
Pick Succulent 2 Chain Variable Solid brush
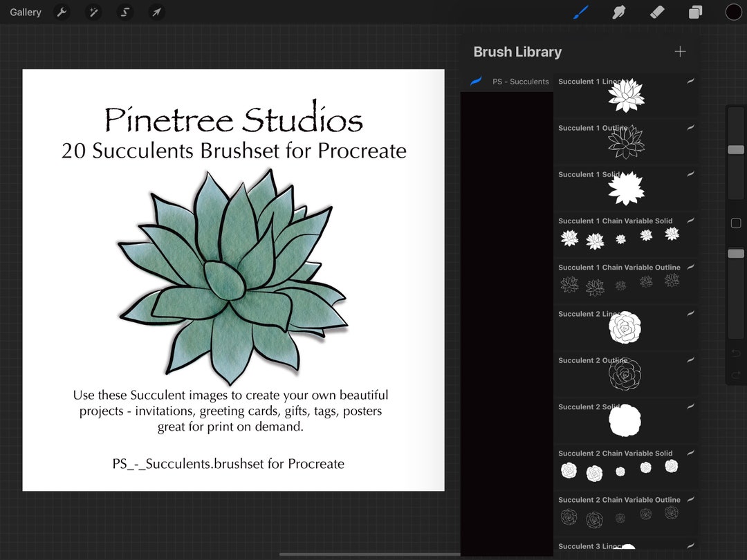pos(625,467)
